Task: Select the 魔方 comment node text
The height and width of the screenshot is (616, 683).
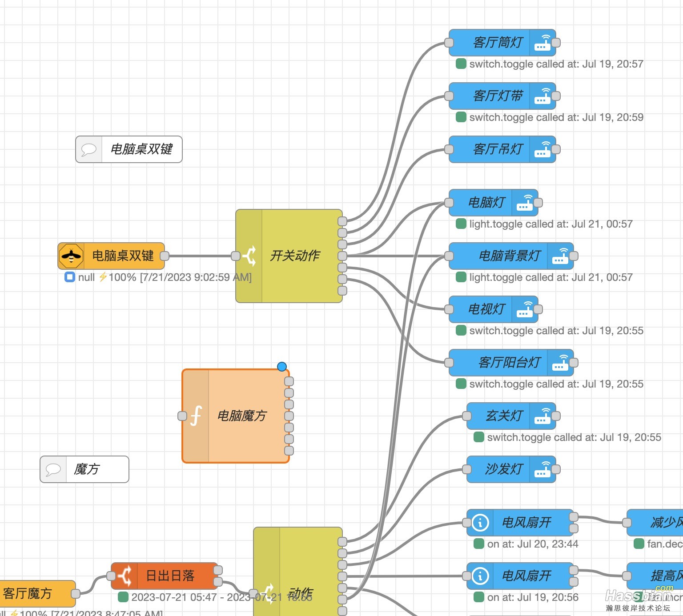Action: coord(87,469)
